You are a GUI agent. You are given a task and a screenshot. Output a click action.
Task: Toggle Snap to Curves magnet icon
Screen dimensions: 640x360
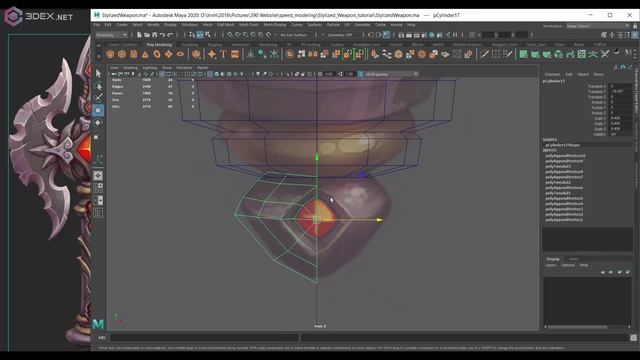click(238, 35)
